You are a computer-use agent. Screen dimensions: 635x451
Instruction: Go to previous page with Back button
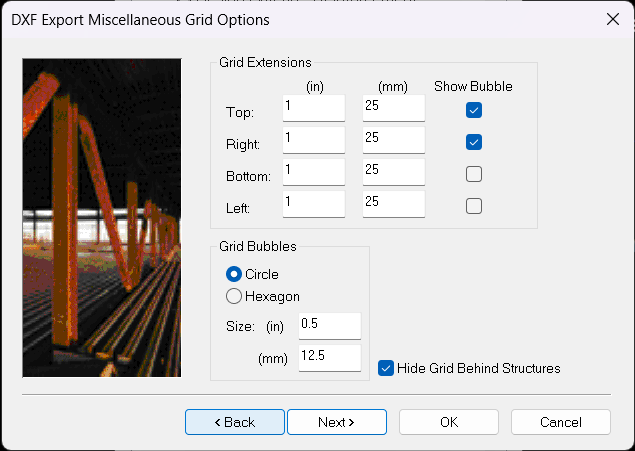coord(235,422)
